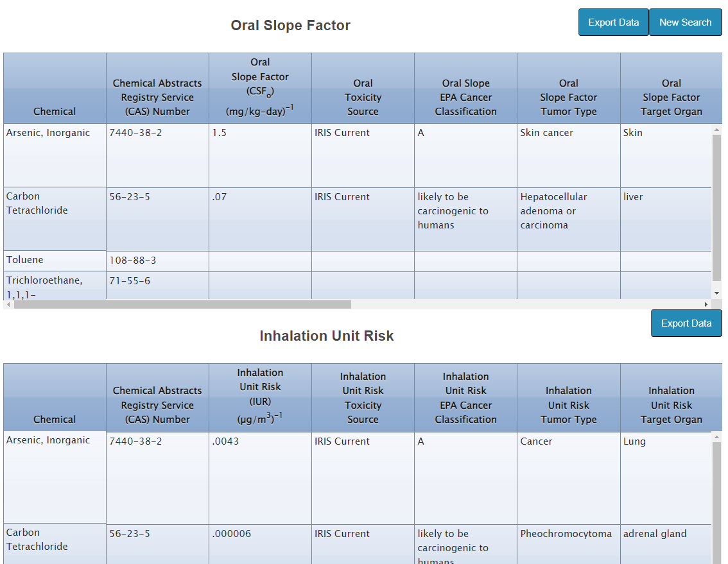This screenshot has width=728, height=564.
Task: Click Export Data for the Inhalation Unit Risk table
Action: [x=686, y=323]
